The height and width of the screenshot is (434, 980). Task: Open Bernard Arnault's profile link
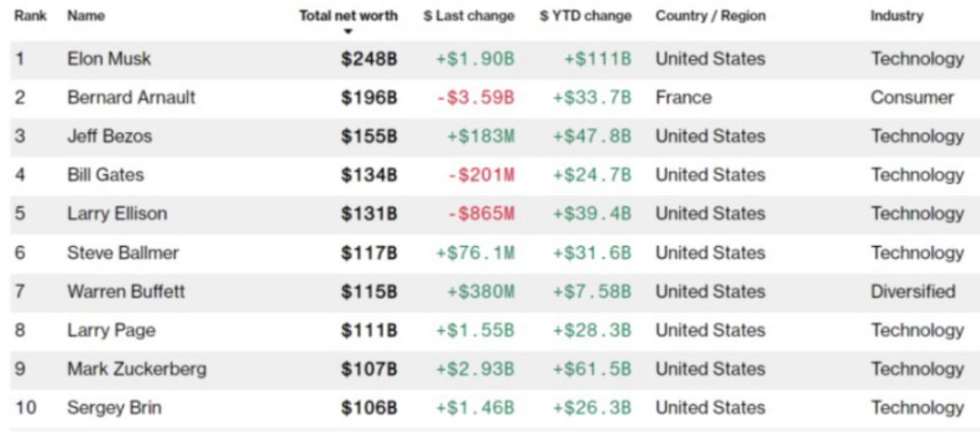[x=131, y=98]
